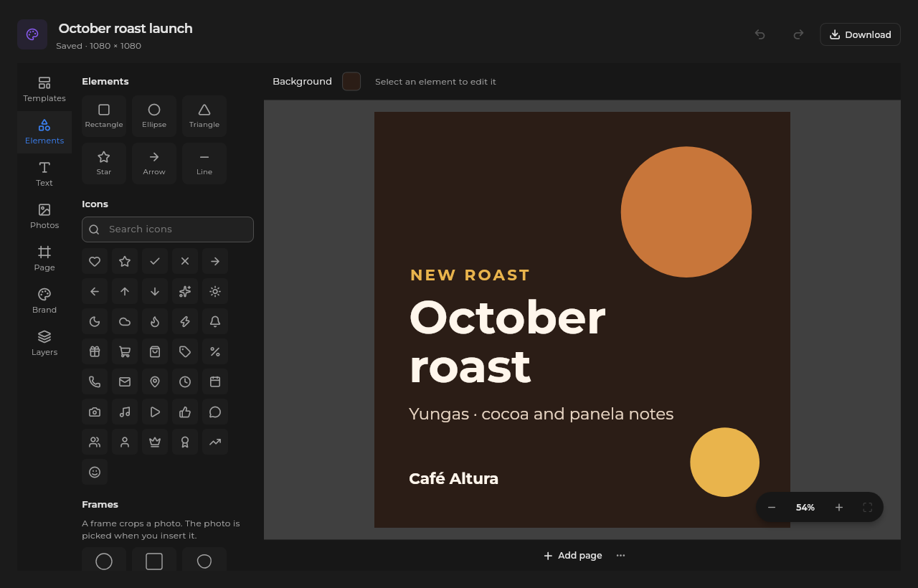Add the shopping cart icon
Screen dimensions: 918x588
pyautogui.click(x=125, y=351)
